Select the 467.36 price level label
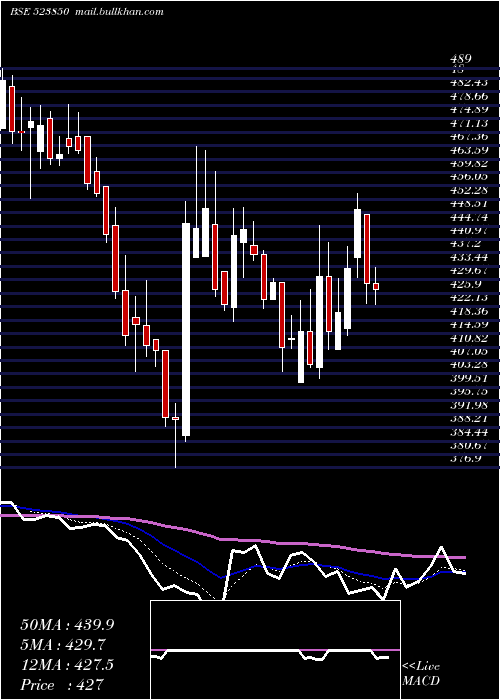Image resolution: width=500 pixels, height=700 pixels. (469, 136)
